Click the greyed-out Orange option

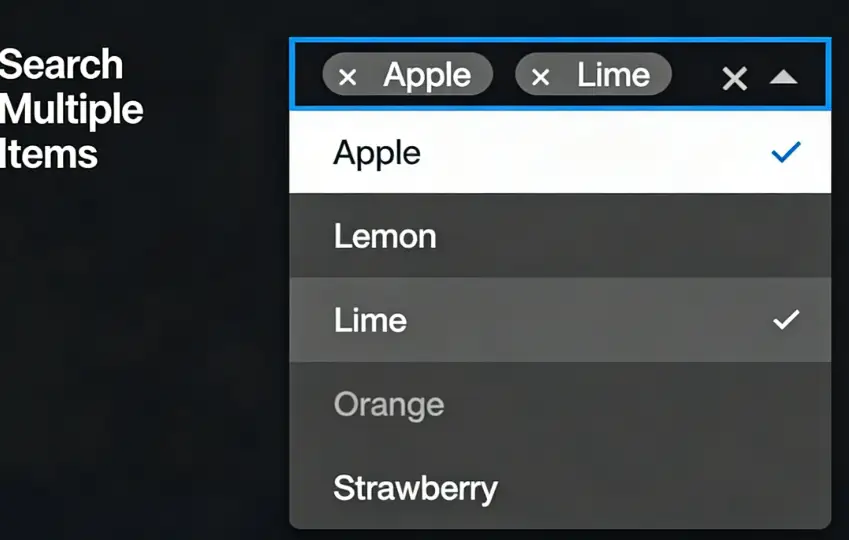388,405
